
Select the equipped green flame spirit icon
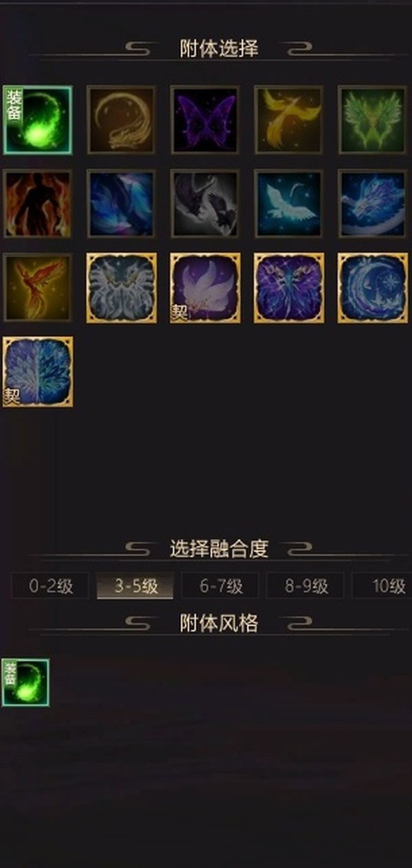37,120
